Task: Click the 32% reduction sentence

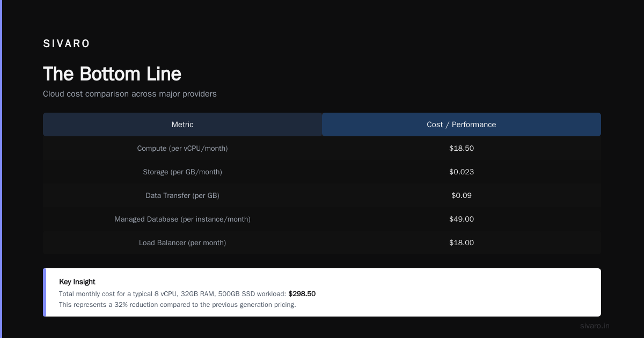Action: (178, 305)
